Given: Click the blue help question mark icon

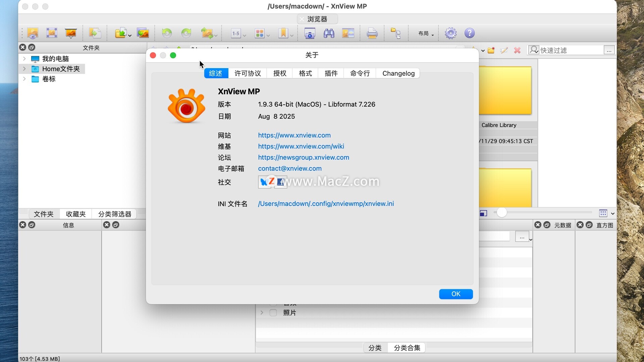Looking at the screenshot, I should [x=470, y=33].
